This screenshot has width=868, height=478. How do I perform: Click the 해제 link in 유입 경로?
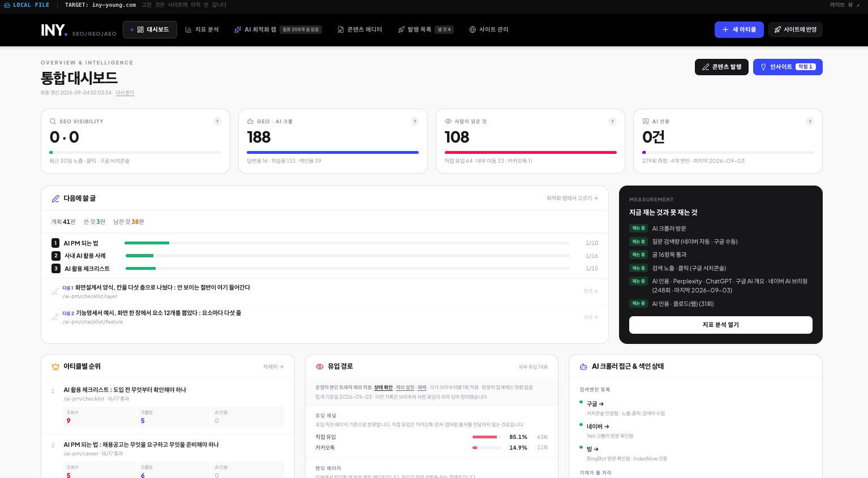422,387
